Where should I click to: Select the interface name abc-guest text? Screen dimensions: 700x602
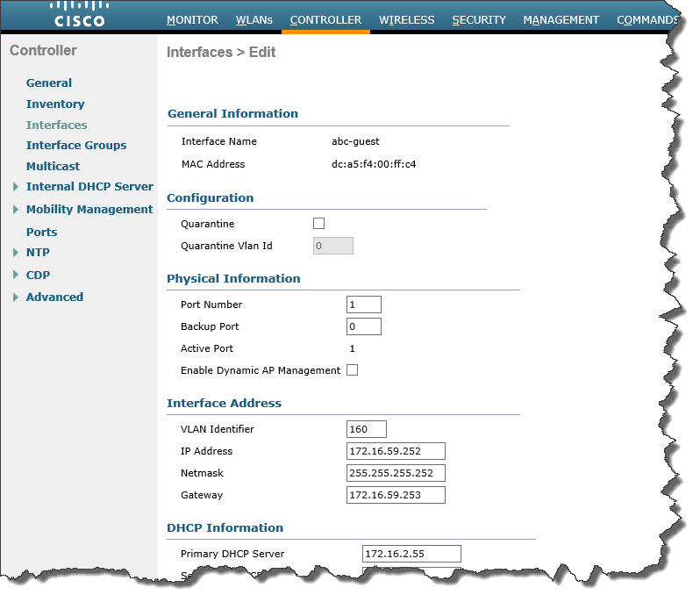[x=355, y=141]
